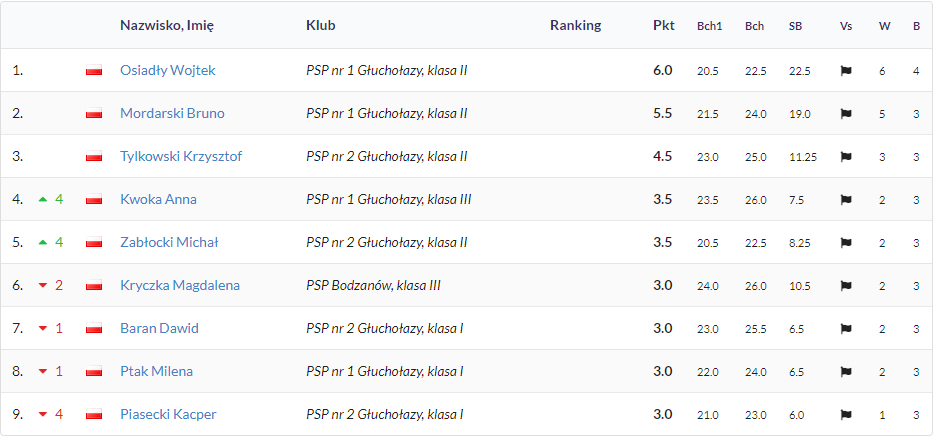
Task: Click the flag icon in Osiadły Wojtek's row
Action: tap(846, 71)
